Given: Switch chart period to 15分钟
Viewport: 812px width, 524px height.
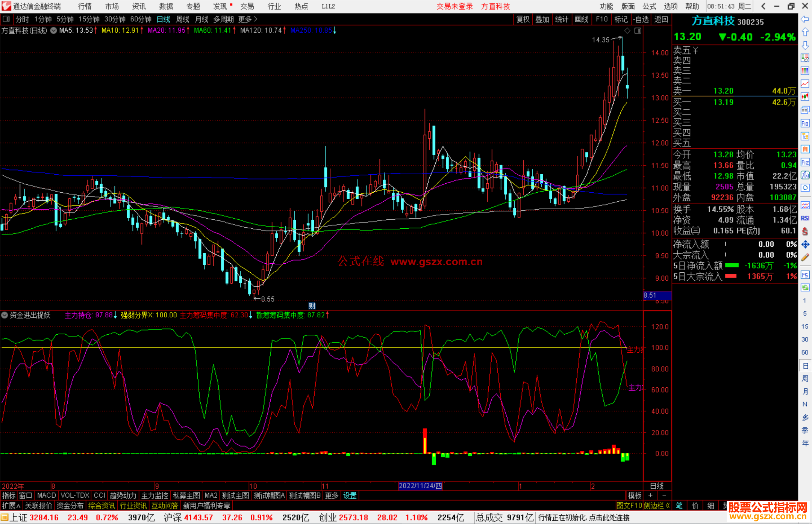Looking at the screenshot, I should pos(89,19).
